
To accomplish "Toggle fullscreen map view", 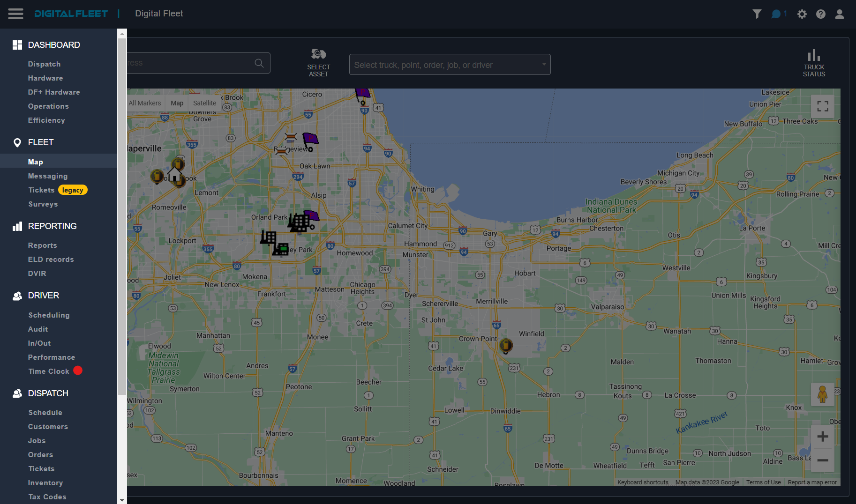I will click(822, 106).
